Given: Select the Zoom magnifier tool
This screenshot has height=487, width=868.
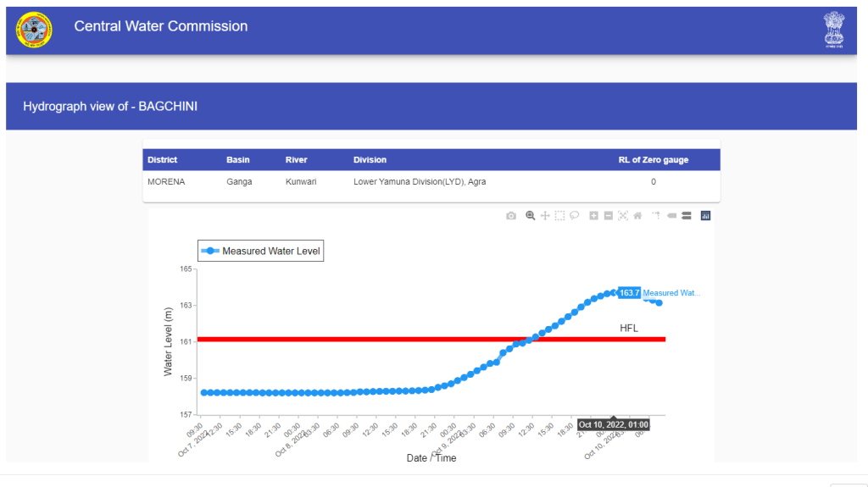Looking at the screenshot, I should click(531, 216).
